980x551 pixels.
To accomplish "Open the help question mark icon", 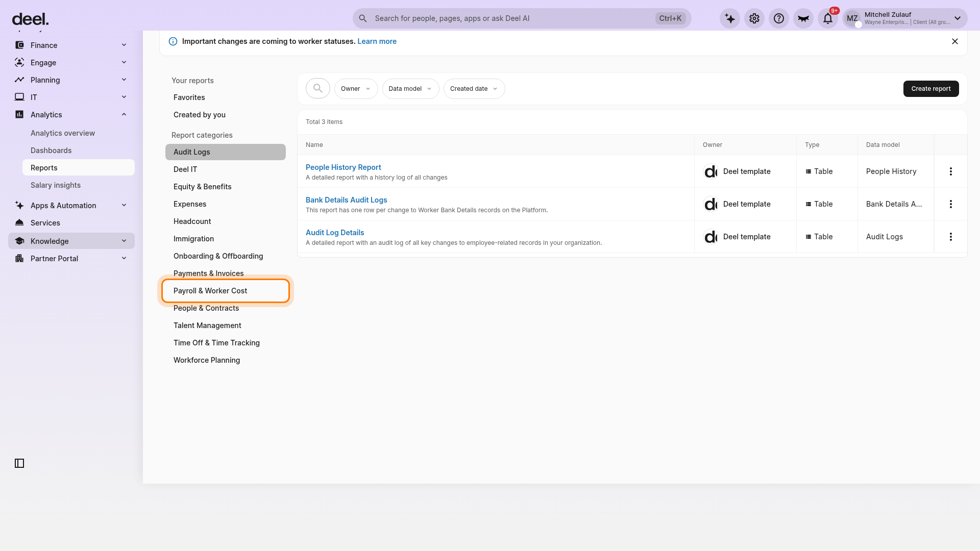I will (779, 18).
